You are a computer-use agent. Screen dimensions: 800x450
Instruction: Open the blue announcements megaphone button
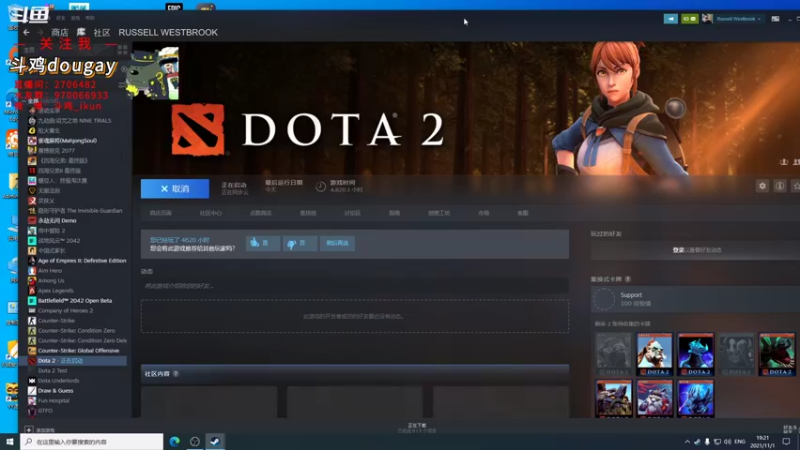coord(670,19)
